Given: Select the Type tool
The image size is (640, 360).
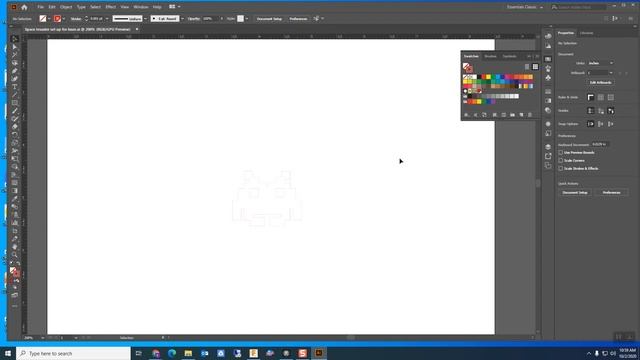Looking at the screenshot, I should tap(15, 87).
